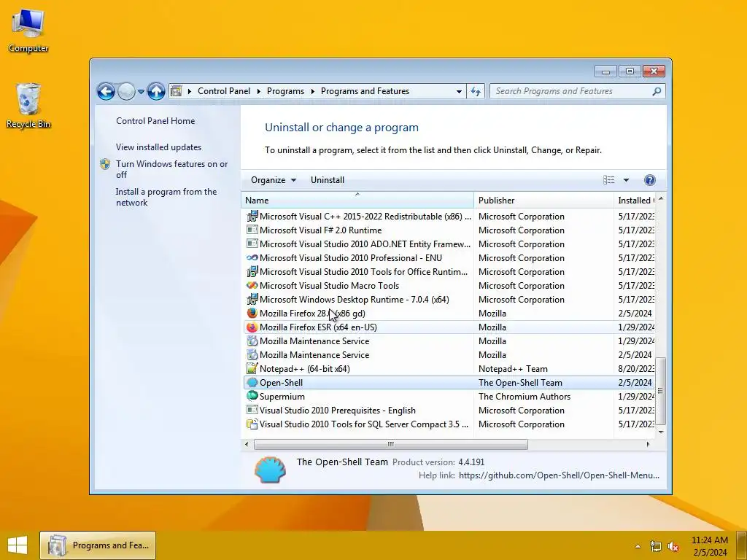Select the Open-Shell list icon
This screenshot has height=560, width=747.
[252, 382]
